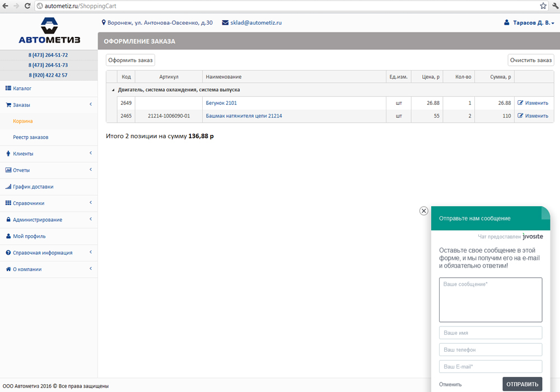560x392 pixels.
Task: Open the Тарасов Д. В. user dropdown
Action: (x=533, y=23)
